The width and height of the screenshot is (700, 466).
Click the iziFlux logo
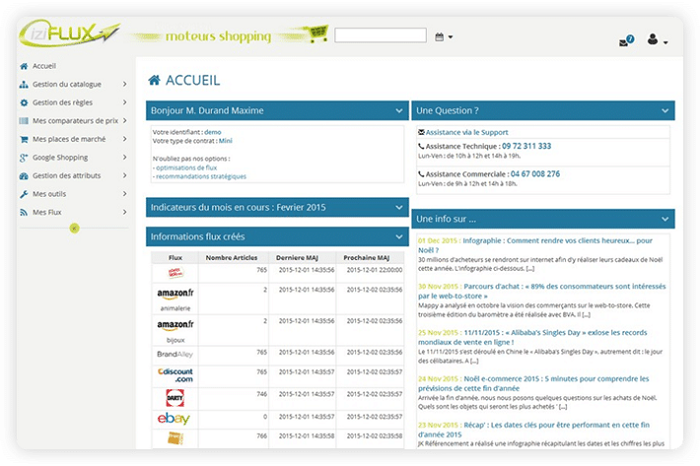pyautogui.click(x=68, y=34)
